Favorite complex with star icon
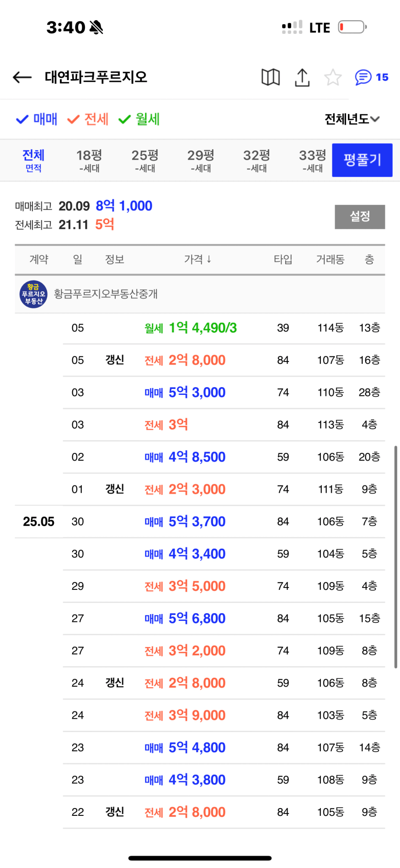Image resolution: width=400 pixels, height=868 pixels. pyautogui.click(x=333, y=77)
